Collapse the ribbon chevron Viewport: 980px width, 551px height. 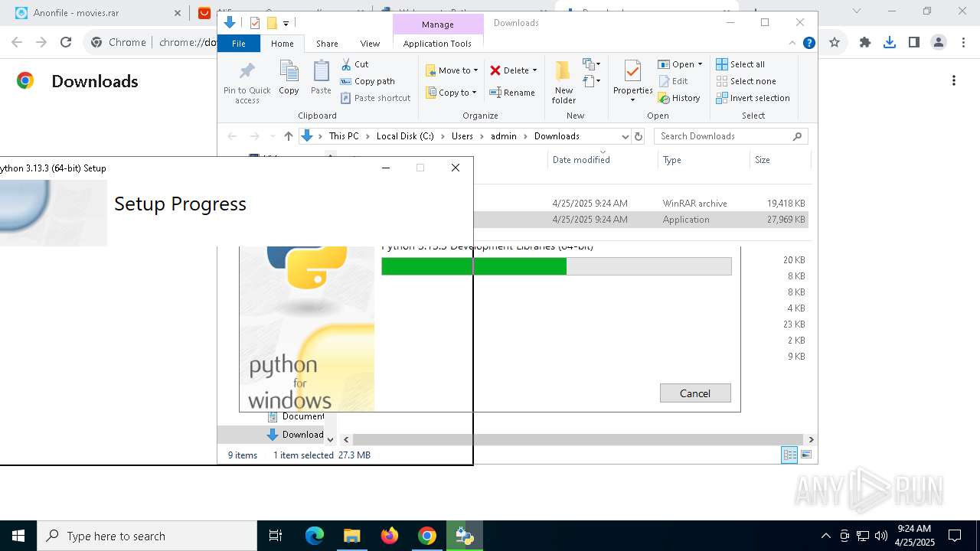pos(793,44)
